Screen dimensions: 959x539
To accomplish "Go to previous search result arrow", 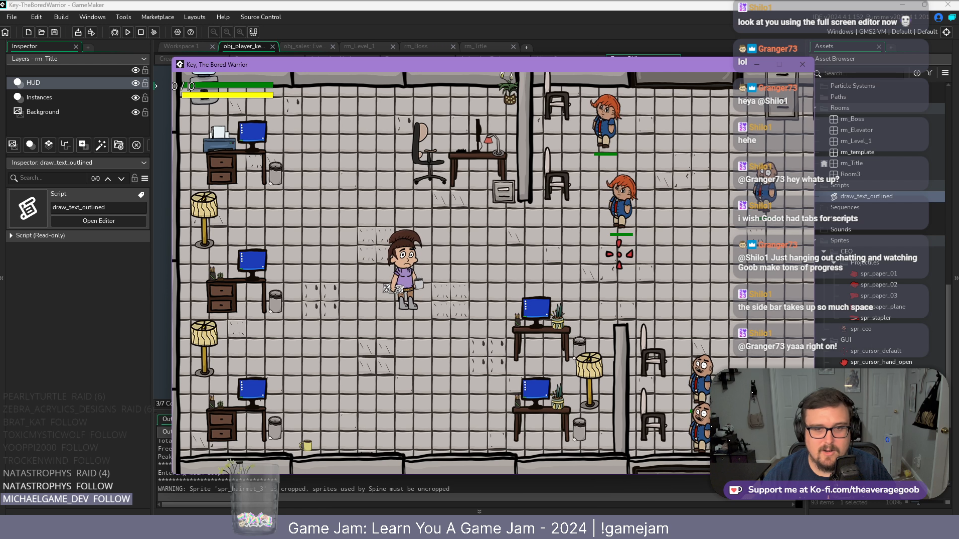I will point(108,179).
